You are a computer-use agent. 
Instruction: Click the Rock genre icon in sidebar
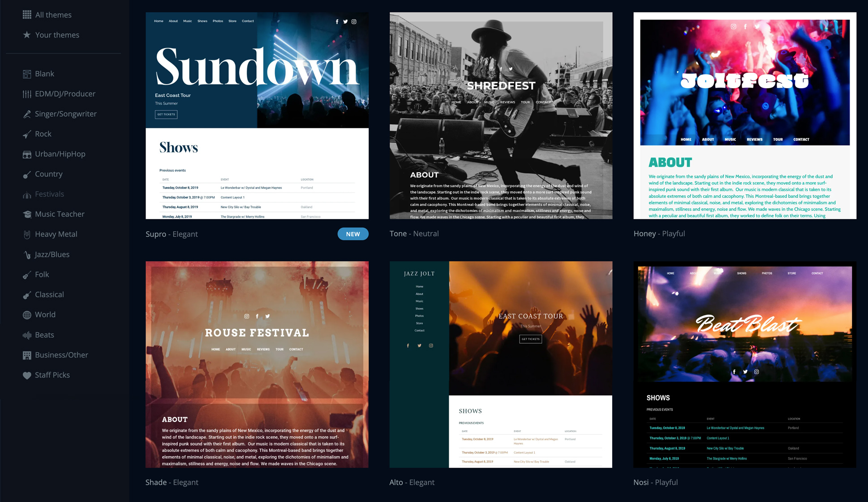[x=27, y=134]
